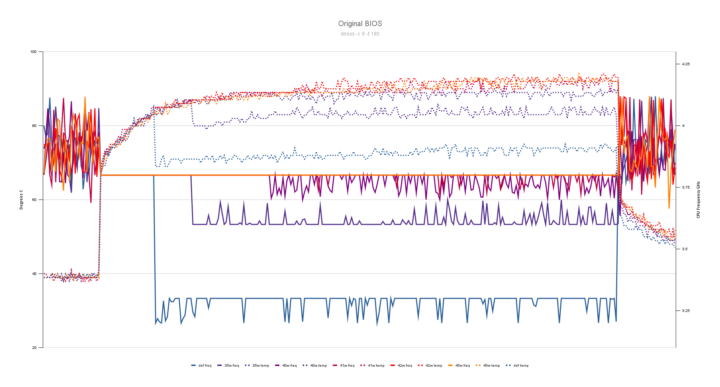The image size is (720, 387).
Task: Click the 'CPU Frequency GHz' right axis title
Action: coord(698,199)
